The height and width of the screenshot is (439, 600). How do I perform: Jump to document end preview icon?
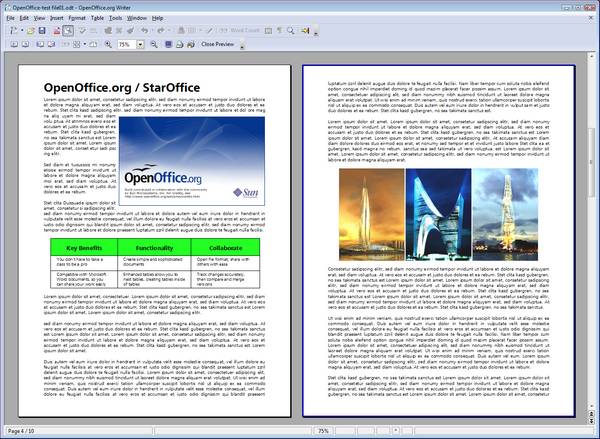[x=51, y=44]
